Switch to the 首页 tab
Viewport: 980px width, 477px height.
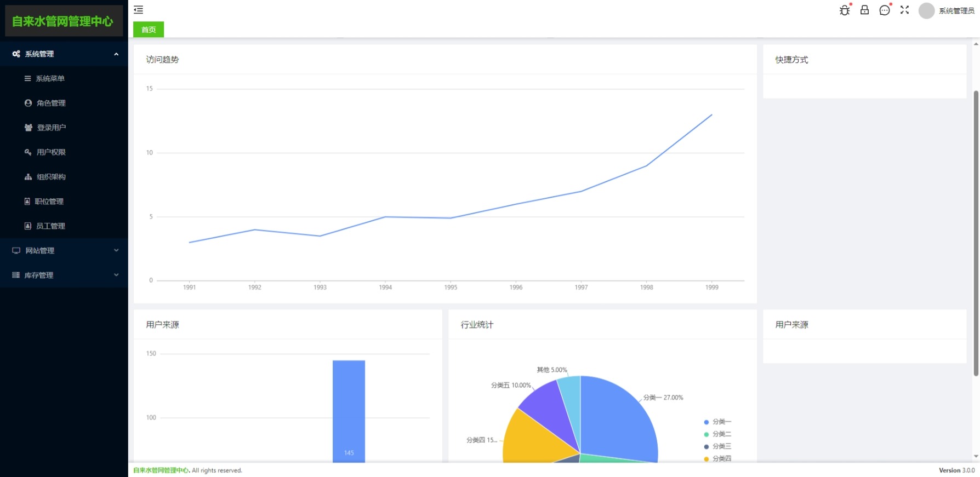tap(149, 30)
